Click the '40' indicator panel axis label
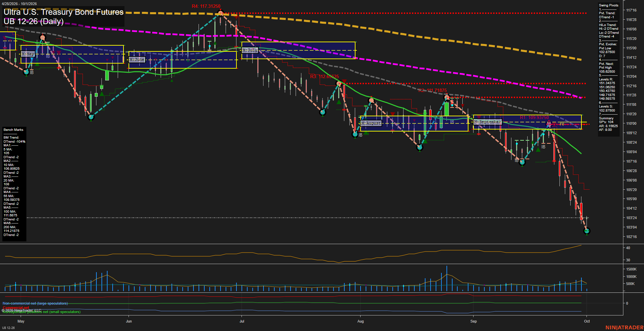 pyautogui.click(x=628, y=248)
